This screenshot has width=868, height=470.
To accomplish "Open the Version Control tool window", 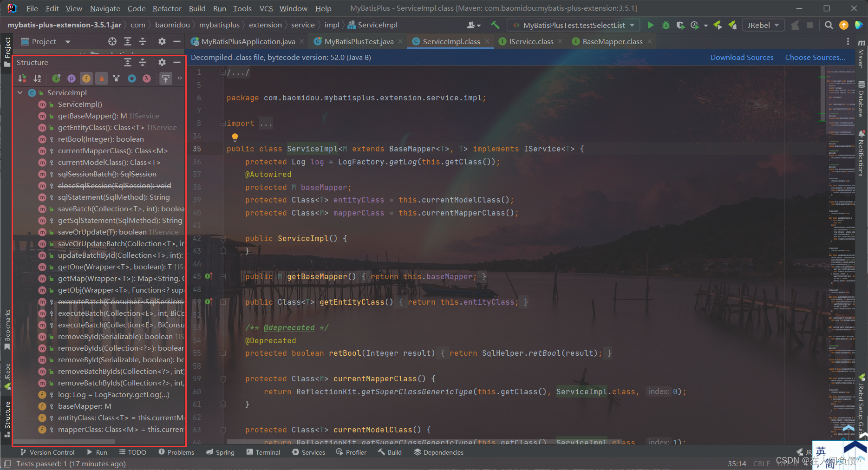I will coord(47,452).
